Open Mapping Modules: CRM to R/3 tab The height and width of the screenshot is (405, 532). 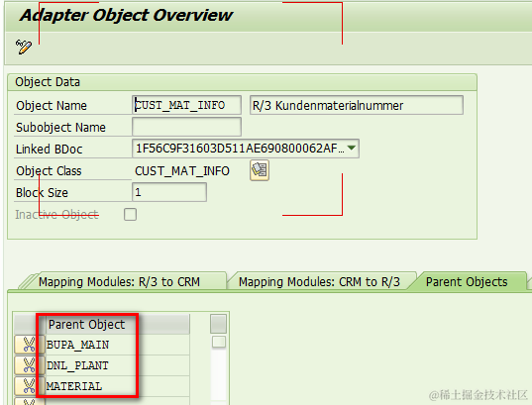click(x=319, y=282)
